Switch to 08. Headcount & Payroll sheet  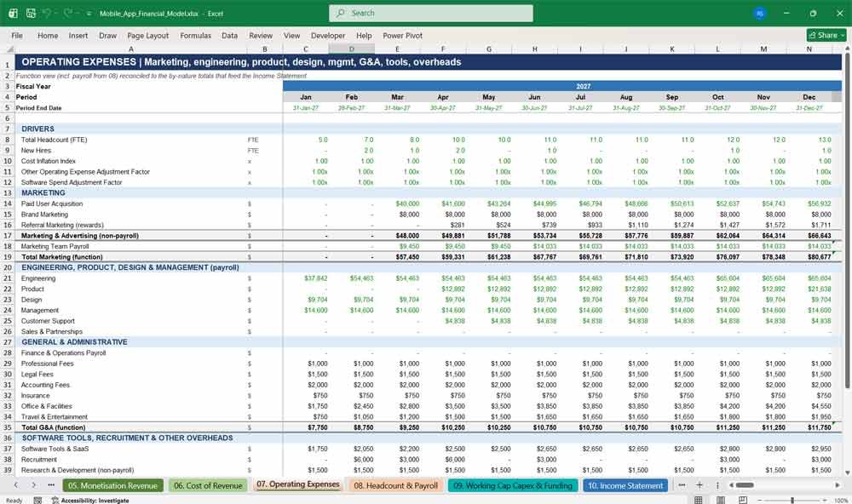point(395,485)
